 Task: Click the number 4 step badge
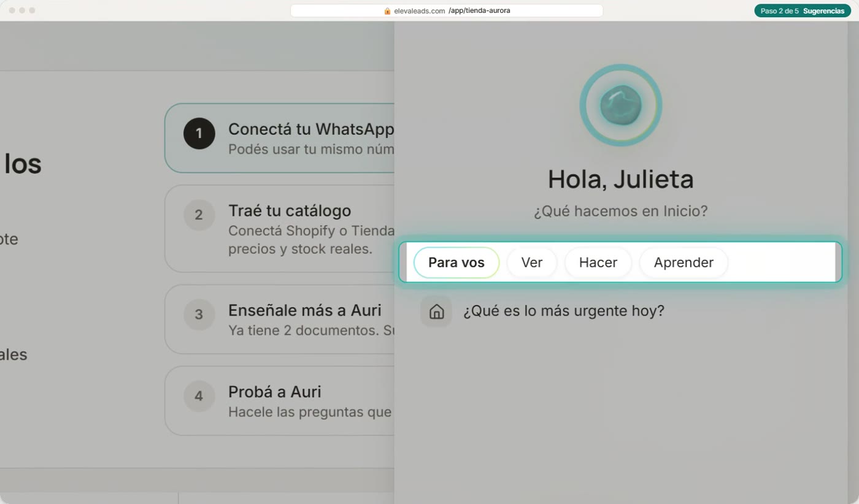click(199, 396)
